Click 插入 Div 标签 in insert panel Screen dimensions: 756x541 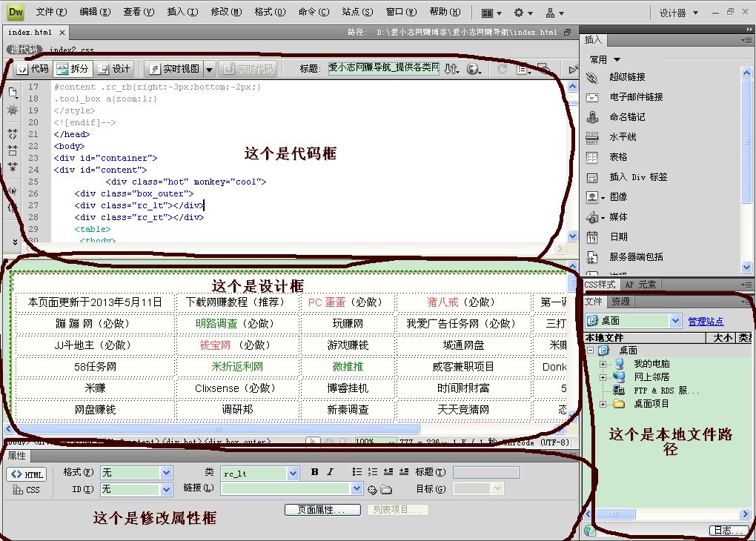[638, 177]
